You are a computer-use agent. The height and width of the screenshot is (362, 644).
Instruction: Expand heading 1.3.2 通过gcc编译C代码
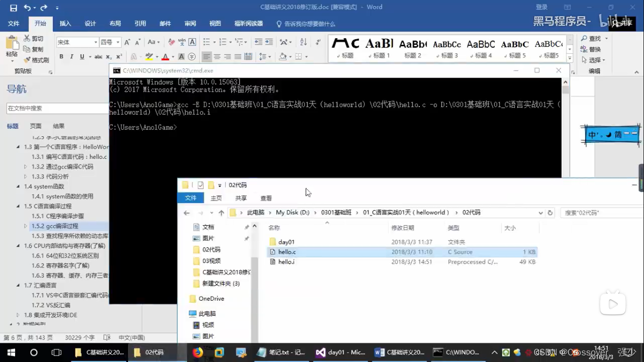[25, 166]
